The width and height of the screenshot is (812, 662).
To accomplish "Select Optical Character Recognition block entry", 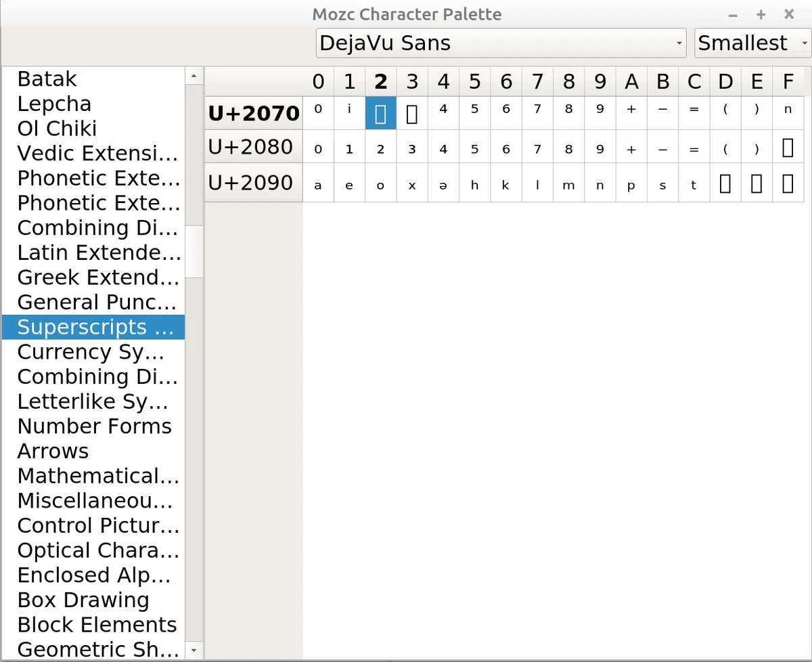I will click(93, 550).
